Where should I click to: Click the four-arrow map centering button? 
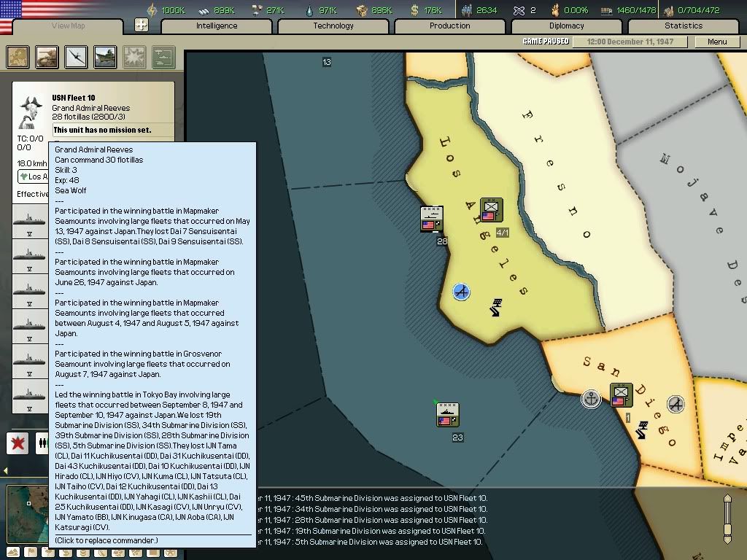pos(142,26)
